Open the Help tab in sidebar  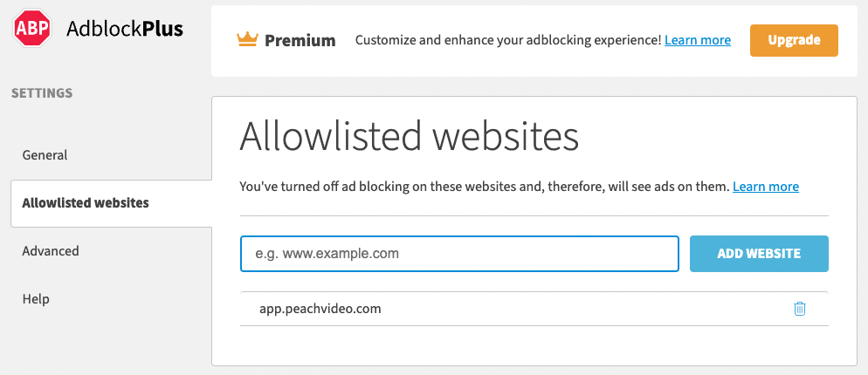pyautogui.click(x=36, y=299)
